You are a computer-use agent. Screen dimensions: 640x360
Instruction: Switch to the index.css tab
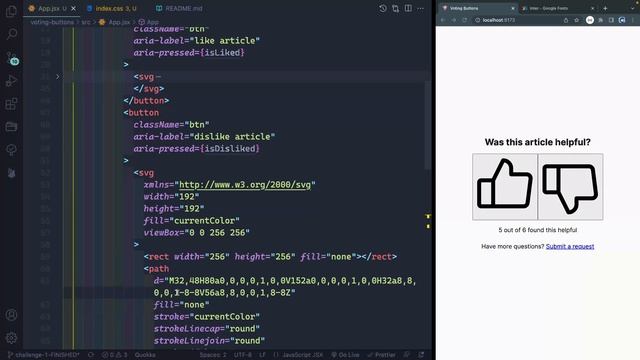point(111,8)
